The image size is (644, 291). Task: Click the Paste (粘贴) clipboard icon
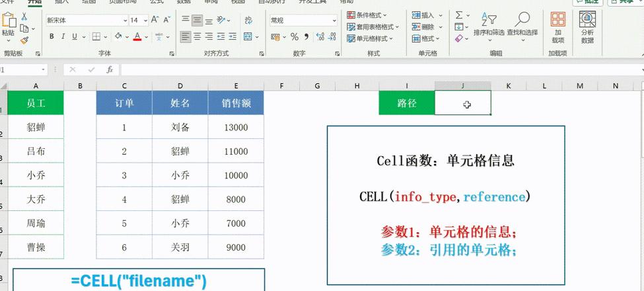point(8,21)
